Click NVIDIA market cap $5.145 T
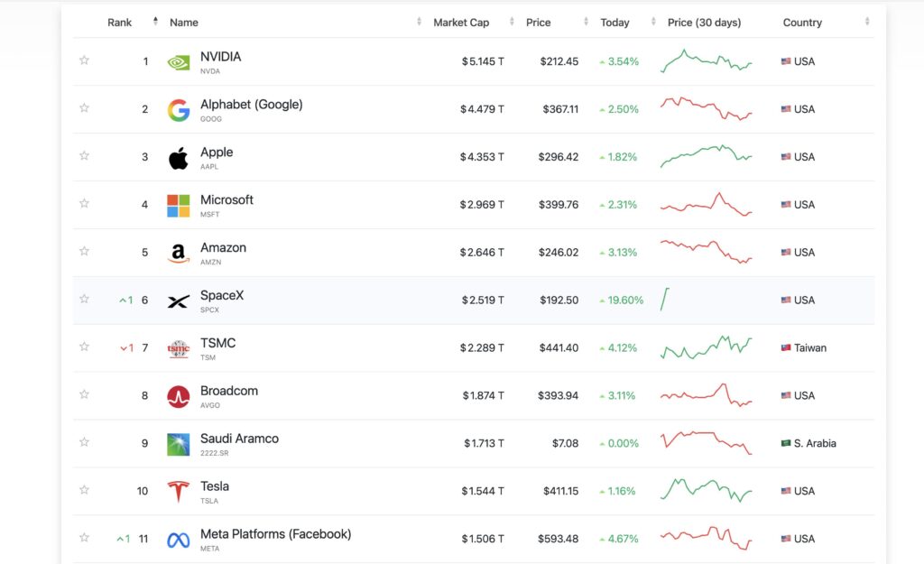The height and width of the screenshot is (564, 924). click(x=483, y=61)
